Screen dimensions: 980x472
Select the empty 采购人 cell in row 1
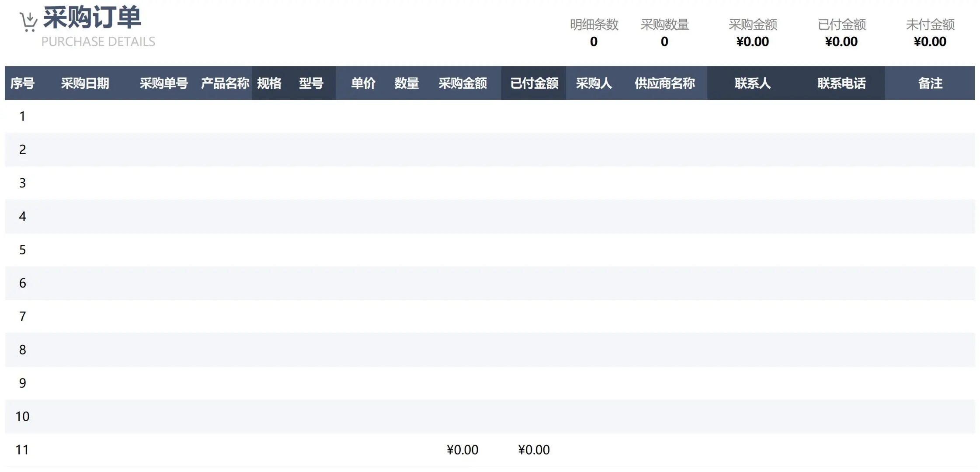(x=594, y=116)
